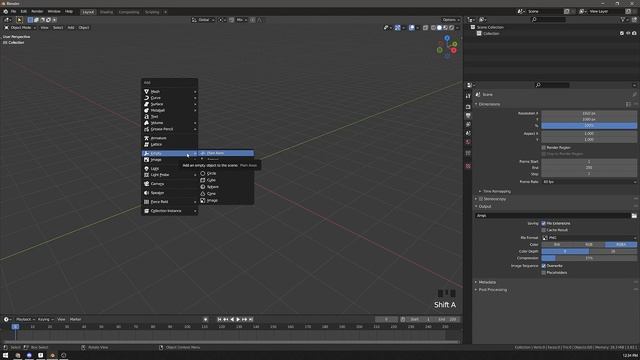640x360 pixels.
Task: Select the Tweak select tool icon
Action: click(19, 20)
